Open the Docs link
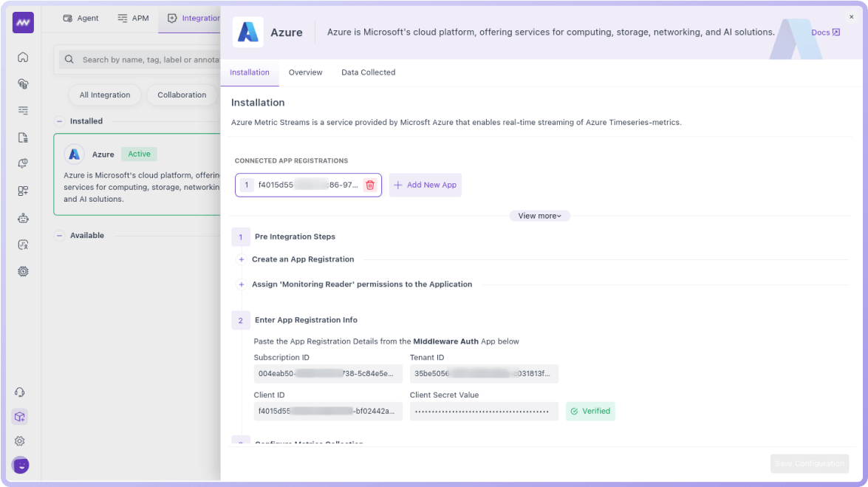This screenshot has height=487, width=868. pos(825,32)
